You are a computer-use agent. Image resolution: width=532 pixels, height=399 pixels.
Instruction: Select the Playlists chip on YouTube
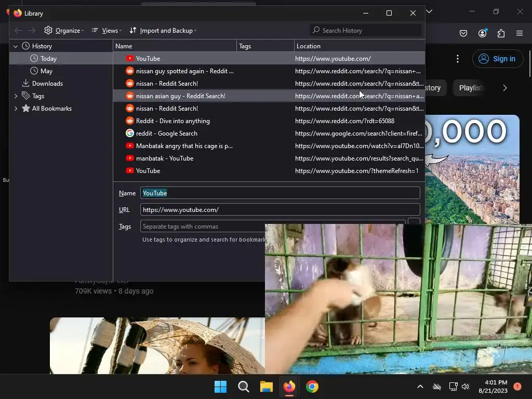tap(470, 88)
